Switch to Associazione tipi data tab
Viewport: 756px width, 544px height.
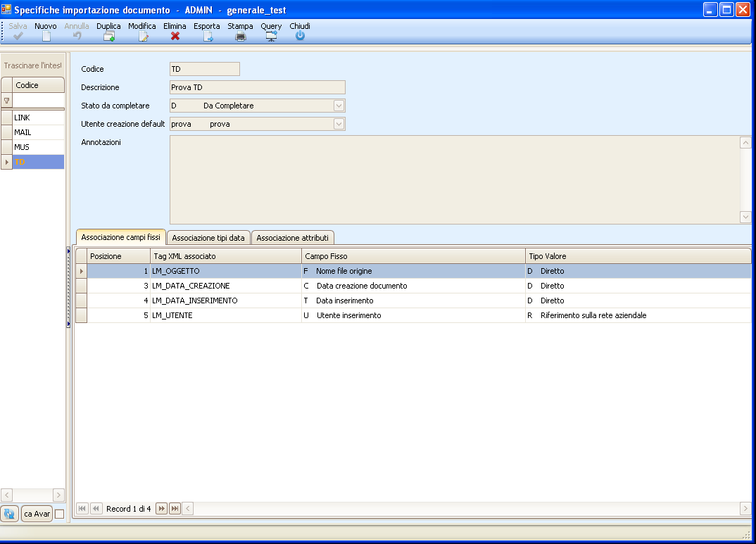pos(208,238)
